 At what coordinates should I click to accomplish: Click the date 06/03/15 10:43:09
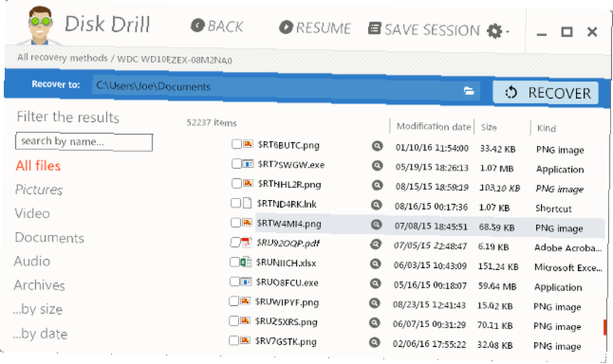(x=430, y=265)
